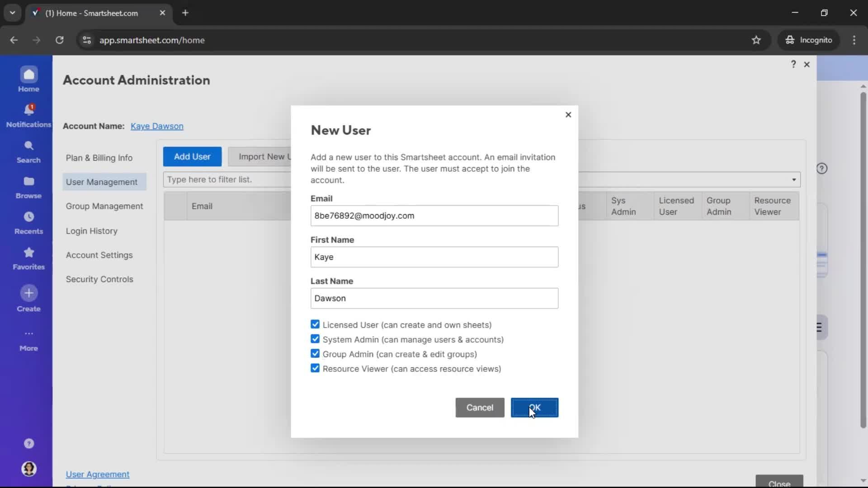This screenshot has height=488, width=868.
Task: Uncheck the Resource Viewer checkbox
Action: (x=315, y=368)
